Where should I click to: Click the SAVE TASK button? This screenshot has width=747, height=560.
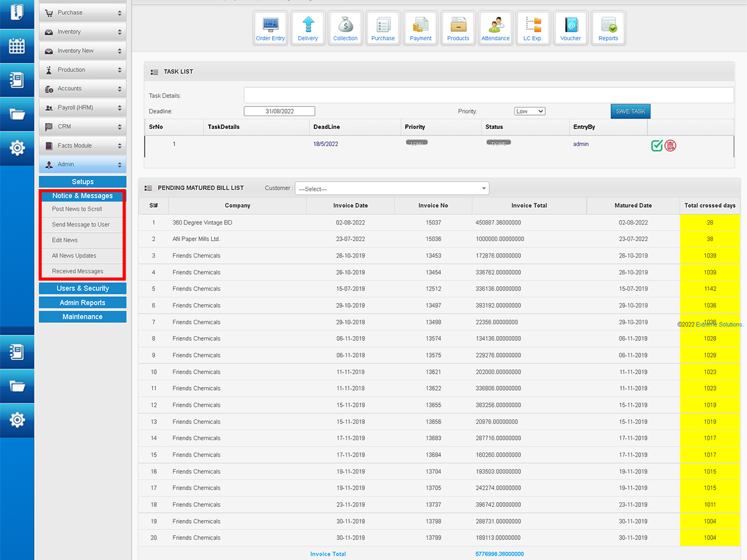coord(630,111)
